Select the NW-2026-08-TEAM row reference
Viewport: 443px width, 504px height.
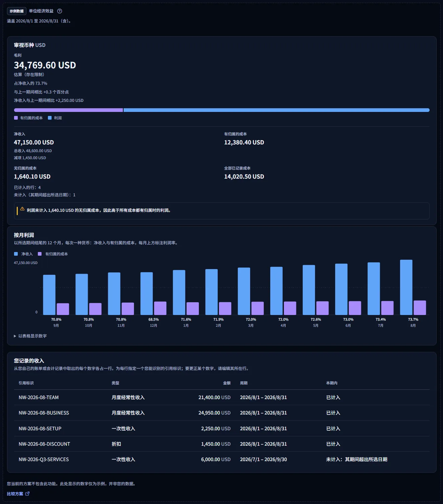pyautogui.click(x=39, y=397)
